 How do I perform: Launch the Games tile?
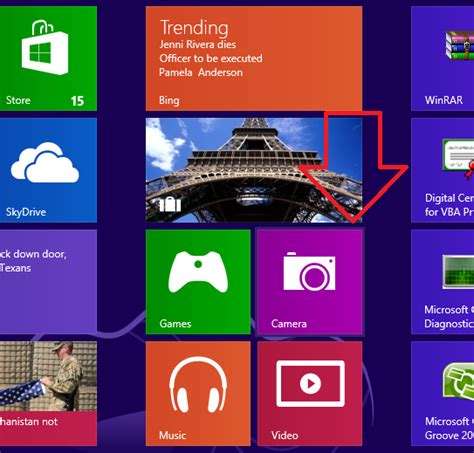pos(198,282)
